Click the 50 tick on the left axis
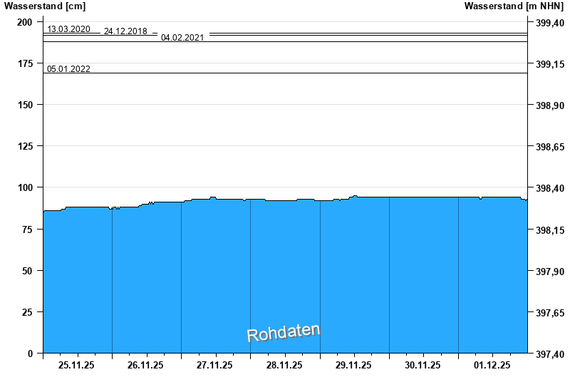The image size is (570, 392). click(x=28, y=271)
